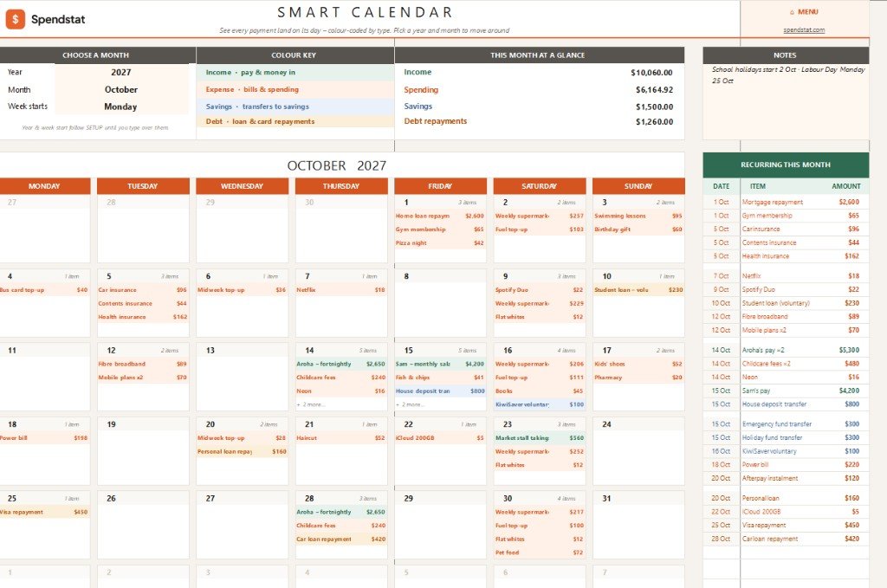
Task: Click the '2 more' overflow on 14th
Action: pyautogui.click(x=312, y=404)
